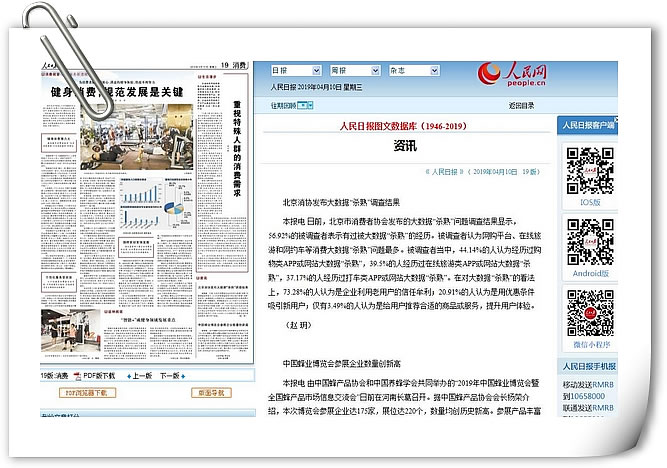Screen dimensions: 667x468
Task: Click the PDF浏览器下载 button
Action: click(x=87, y=393)
